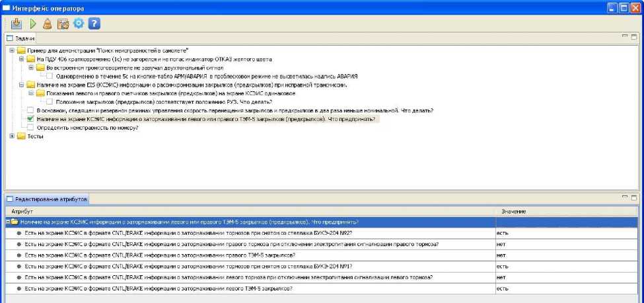Screen dimensions: 644x303
Task: Click the folder icon of 'Показания левого и правого счетчиков'
Action: click(x=40, y=94)
